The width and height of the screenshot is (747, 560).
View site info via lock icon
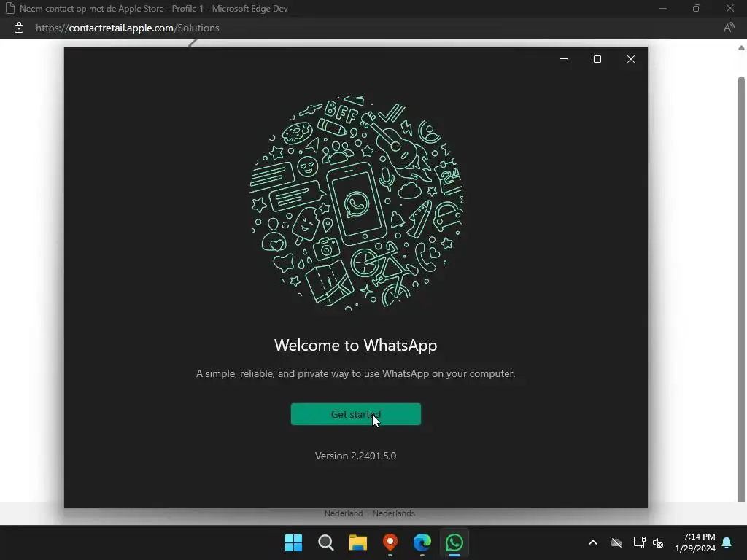18,28
